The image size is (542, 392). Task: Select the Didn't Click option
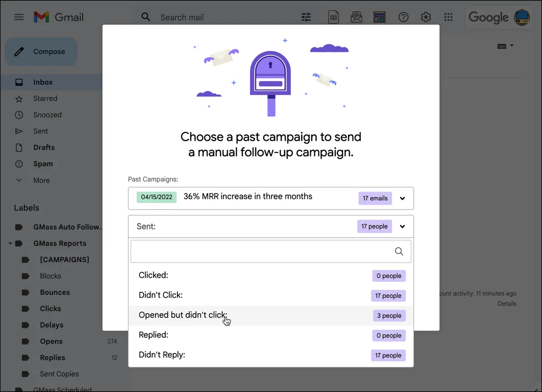[271, 295]
